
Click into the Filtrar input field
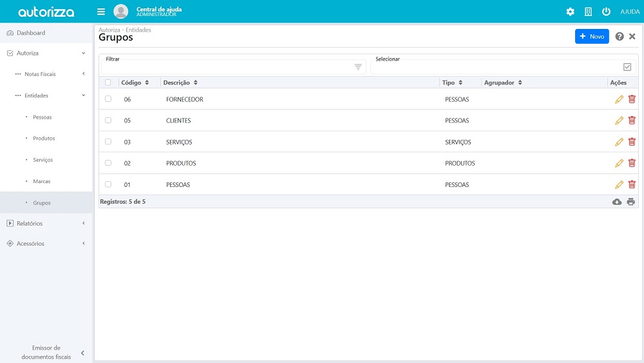point(225,67)
